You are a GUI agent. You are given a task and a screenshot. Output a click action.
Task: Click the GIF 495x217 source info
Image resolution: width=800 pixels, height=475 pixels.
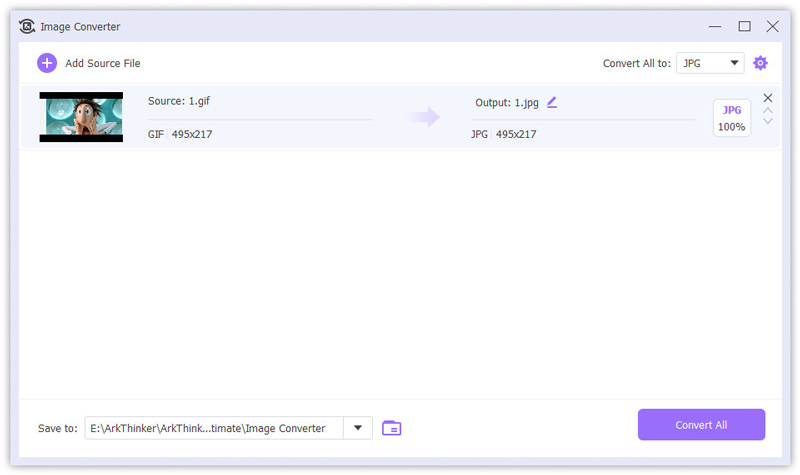pyautogui.click(x=180, y=134)
